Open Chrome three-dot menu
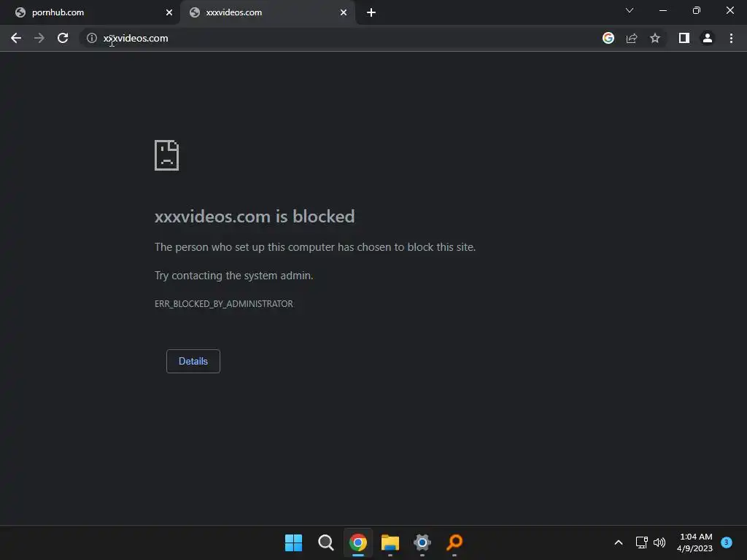747x560 pixels. [731, 38]
